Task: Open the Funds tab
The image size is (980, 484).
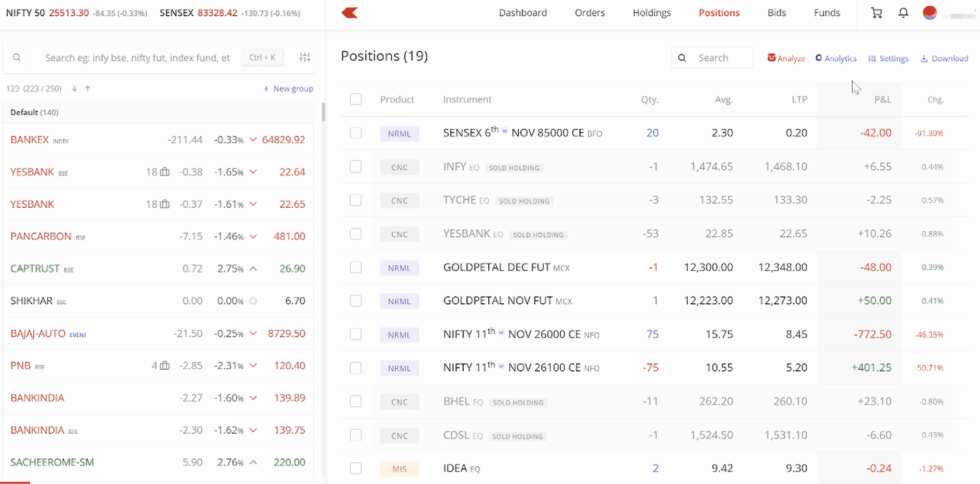Action: pyautogui.click(x=826, y=13)
